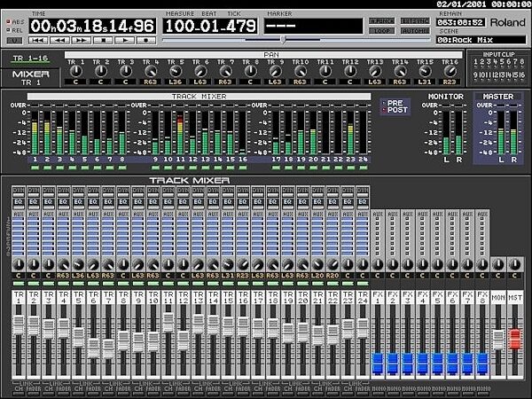
Task: Toggle green status button under meter 24
Action: (x=363, y=168)
